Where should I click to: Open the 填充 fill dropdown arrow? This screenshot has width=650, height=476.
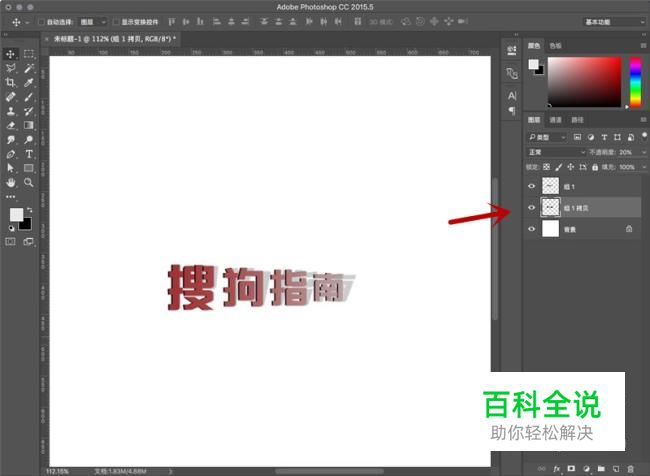[643, 167]
